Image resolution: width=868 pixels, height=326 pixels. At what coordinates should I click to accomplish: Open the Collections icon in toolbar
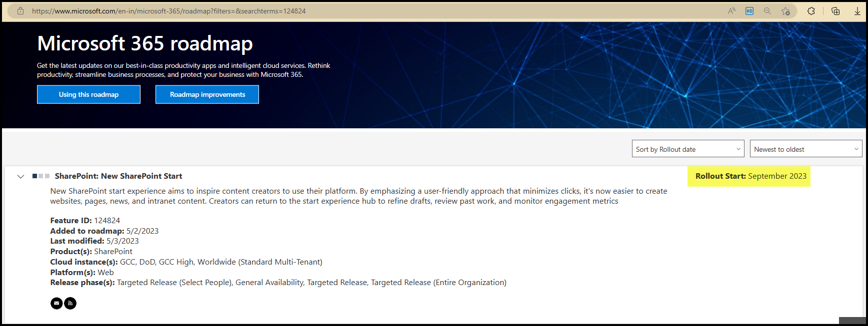point(835,11)
